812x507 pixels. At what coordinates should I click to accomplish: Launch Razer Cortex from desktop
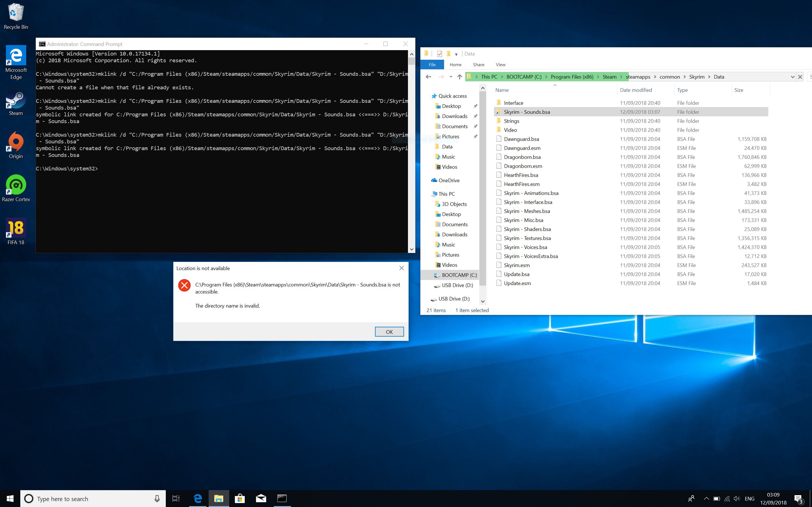coord(16,188)
